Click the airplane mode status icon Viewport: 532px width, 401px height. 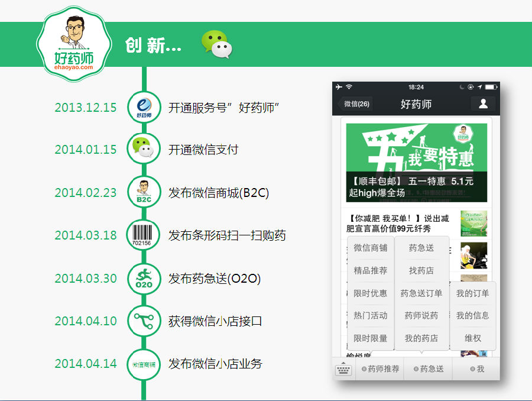pos(339,87)
